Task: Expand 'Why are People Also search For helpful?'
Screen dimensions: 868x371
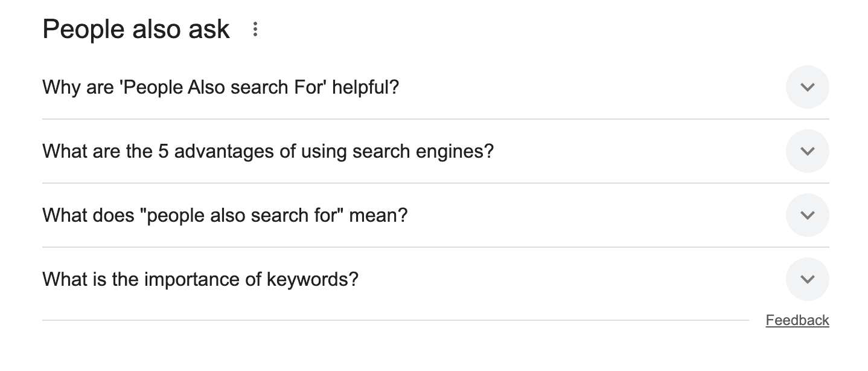Action: [x=807, y=87]
